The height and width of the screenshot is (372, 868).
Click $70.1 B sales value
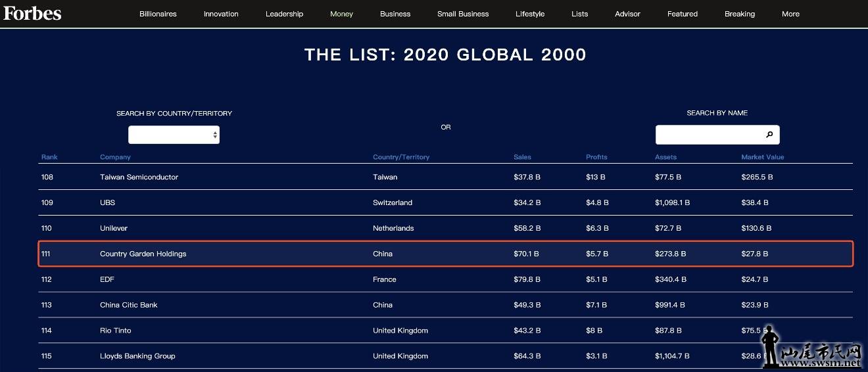(x=526, y=254)
